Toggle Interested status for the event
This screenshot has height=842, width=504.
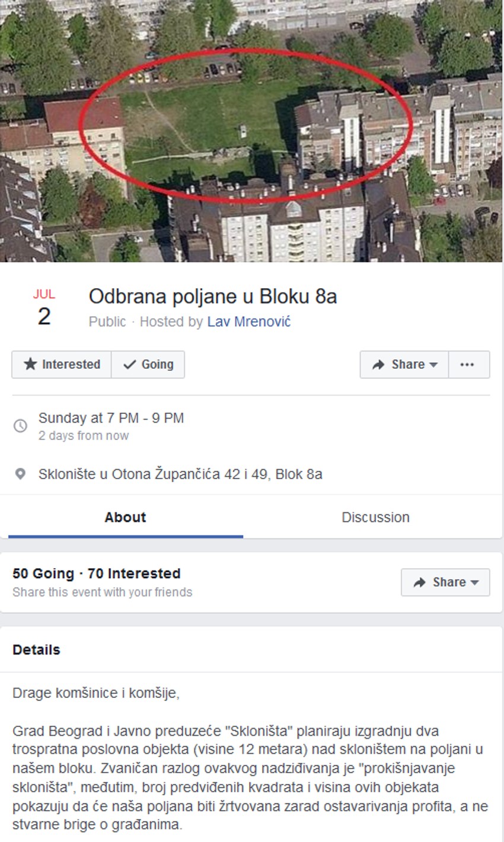[x=60, y=364]
